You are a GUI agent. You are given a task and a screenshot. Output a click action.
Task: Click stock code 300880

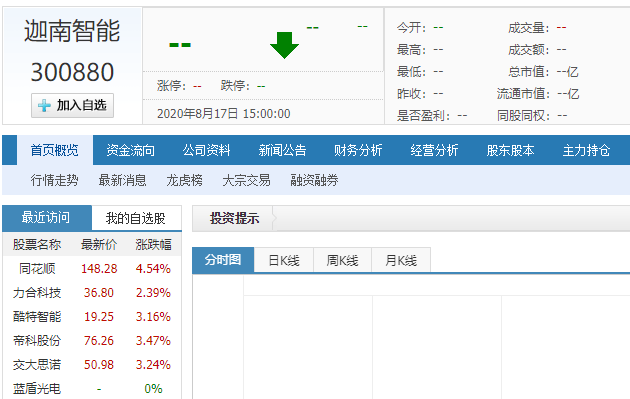pos(72,72)
